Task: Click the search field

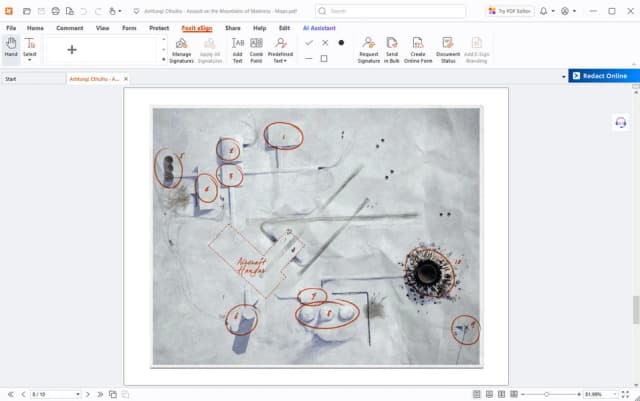Action: [390, 11]
